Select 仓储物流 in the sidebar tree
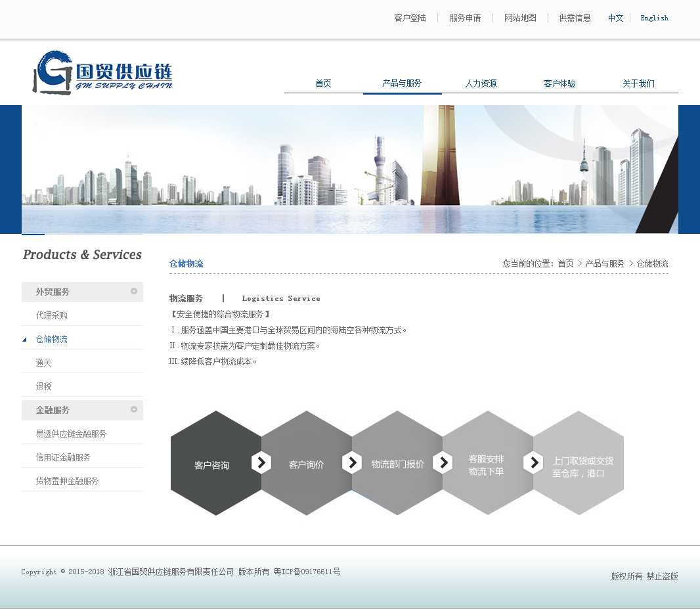Image resolution: width=700 pixels, height=609 pixels. 52,339
